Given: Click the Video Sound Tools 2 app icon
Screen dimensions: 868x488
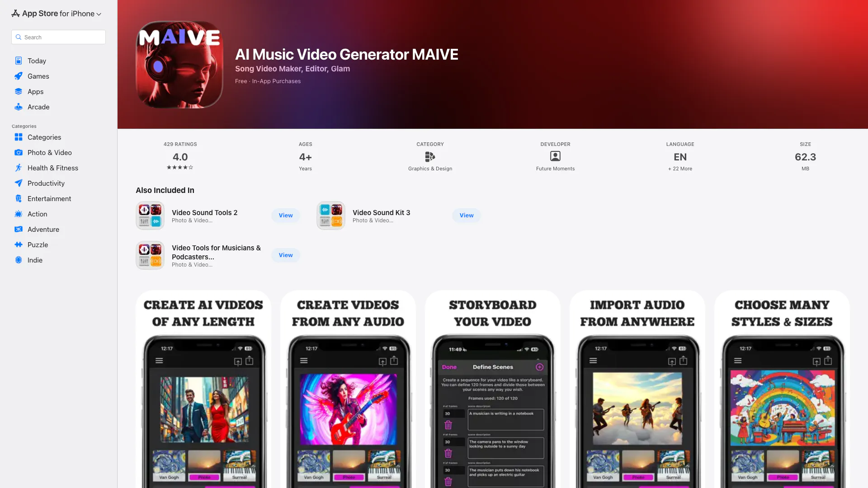Looking at the screenshot, I should pyautogui.click(x=150, y=215).
